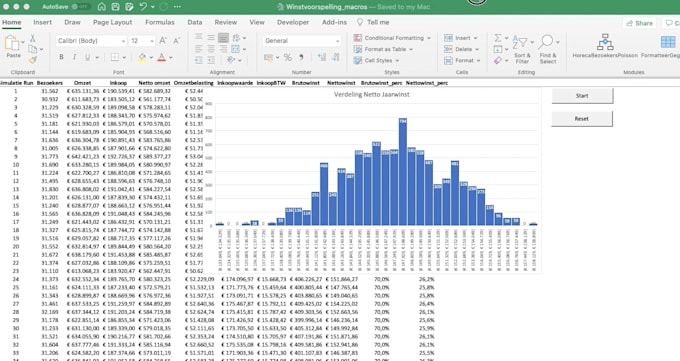The image size is (680, 361).
Task: Open the Draw tab
Action: point(72,22)
